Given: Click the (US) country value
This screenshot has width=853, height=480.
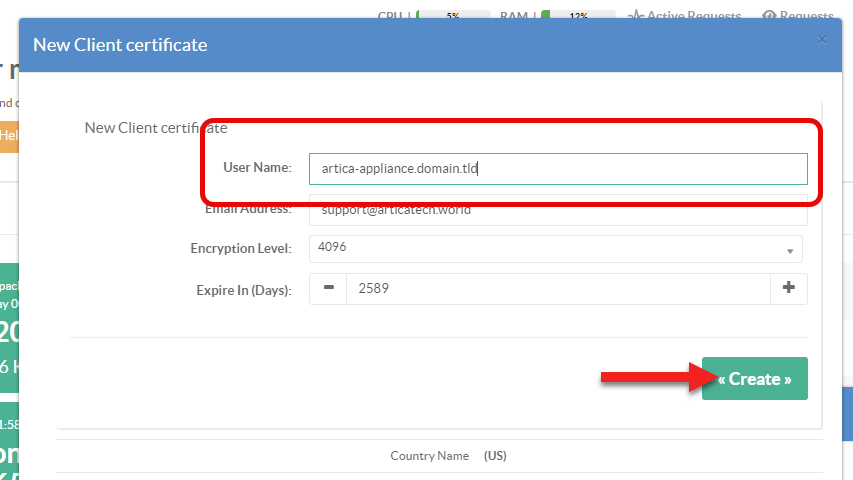Looking at the screenshot, I should 495,456.
